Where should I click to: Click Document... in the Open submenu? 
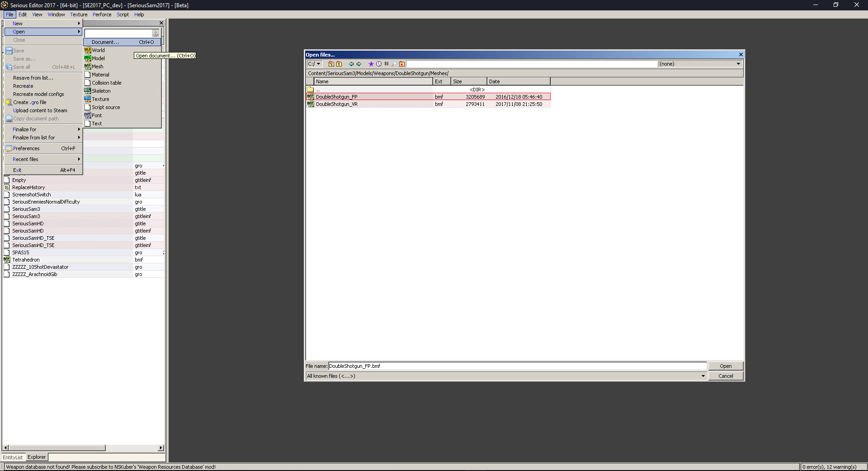pos(122,42)
